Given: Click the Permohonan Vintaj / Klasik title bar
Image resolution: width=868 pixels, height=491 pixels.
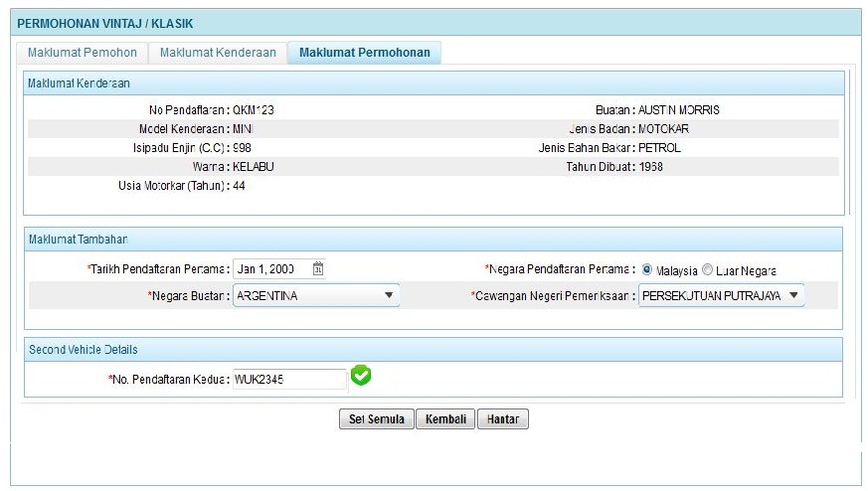Looking at the screenshot, I should click(435, 23).
